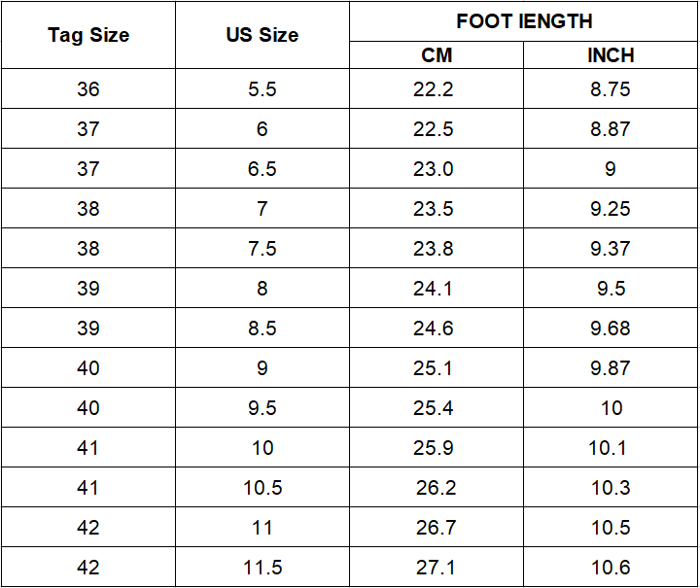
Task: Click the 25.1 cm cell
Action: [434, 368]
